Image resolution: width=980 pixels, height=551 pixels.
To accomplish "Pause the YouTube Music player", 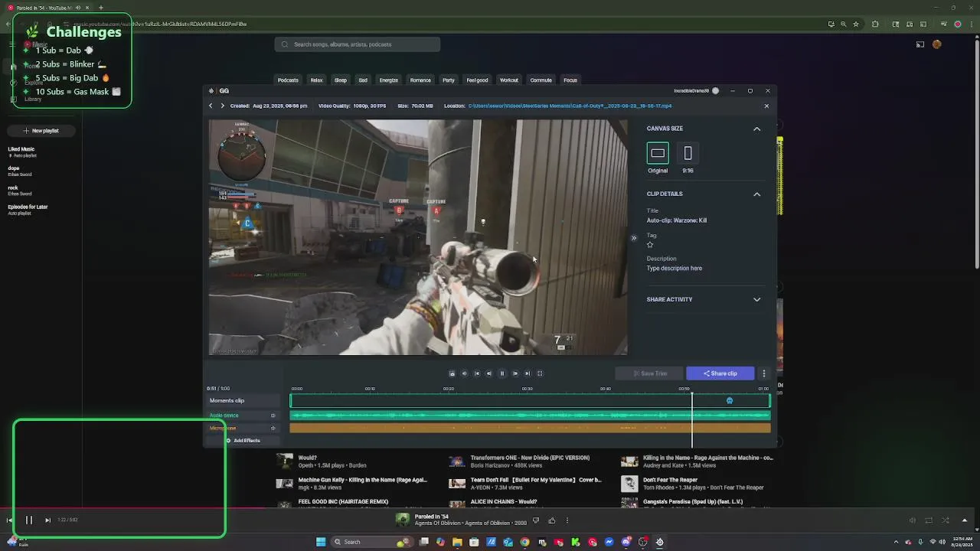I will 29,520.
